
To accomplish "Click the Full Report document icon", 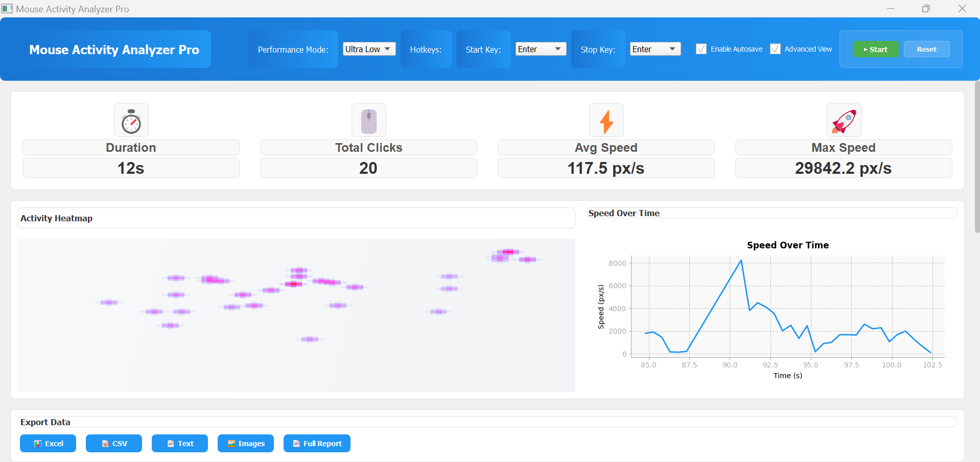I will point(297,443).
